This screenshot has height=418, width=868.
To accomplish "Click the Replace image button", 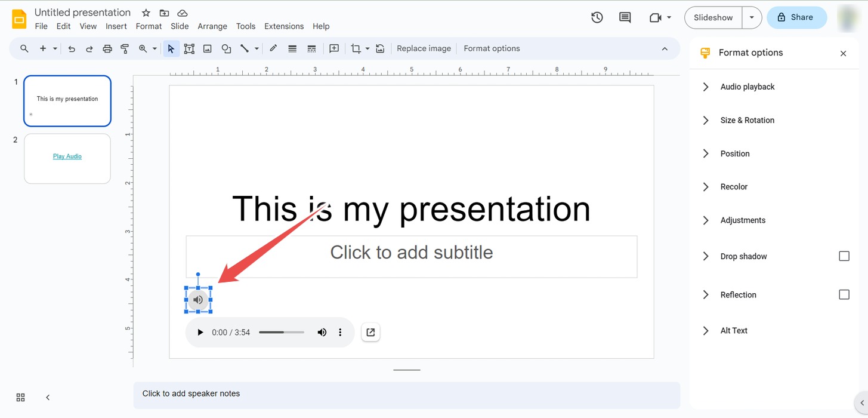I will click(x=424, y=48).
